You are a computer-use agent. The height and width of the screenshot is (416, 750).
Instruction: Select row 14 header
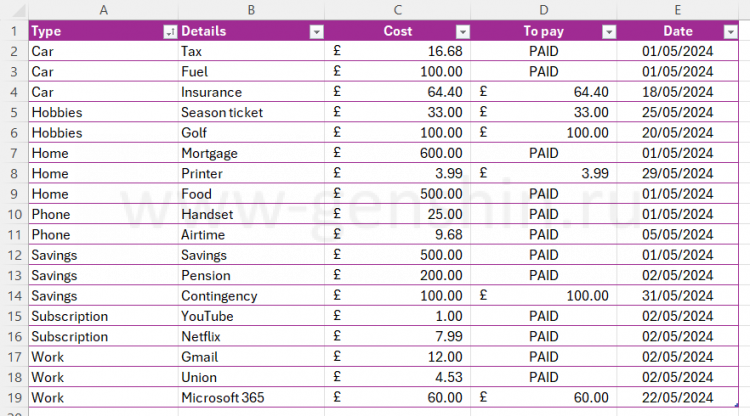click(14, 296)
